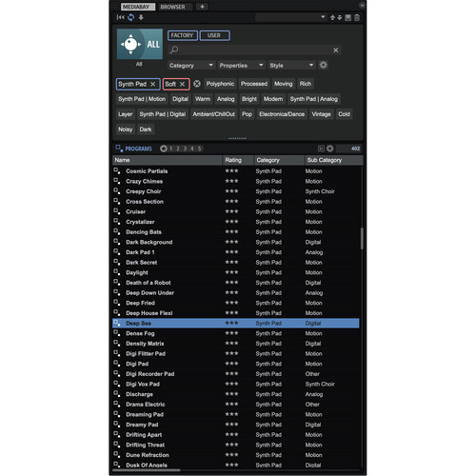The width and height of the screenshot is (476, 476).
Task: Toggle the USER content filter
Action: tap(215, 35)
